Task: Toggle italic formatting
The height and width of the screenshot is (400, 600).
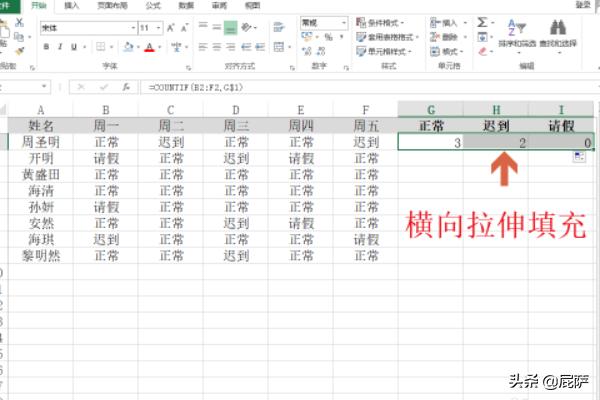Action: click(x=59, y=46)
